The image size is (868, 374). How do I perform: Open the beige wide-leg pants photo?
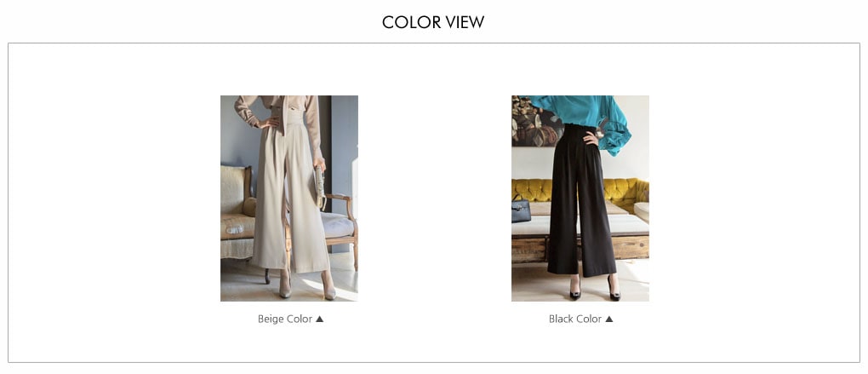(289, 199)
